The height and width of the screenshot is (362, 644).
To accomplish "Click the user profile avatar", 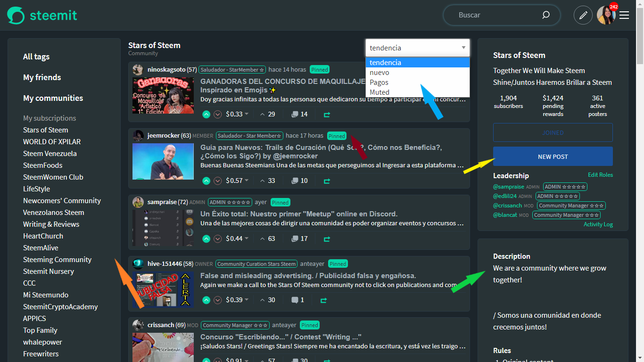I will [x=606, y=15].
